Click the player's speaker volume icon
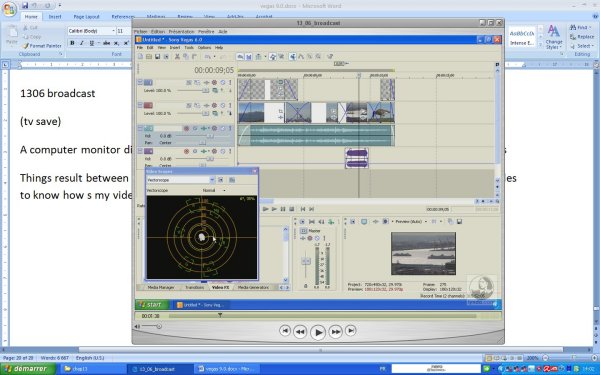The width and height of the screenshot is (600, 375). pyautogui.click(x=138, y=326)
